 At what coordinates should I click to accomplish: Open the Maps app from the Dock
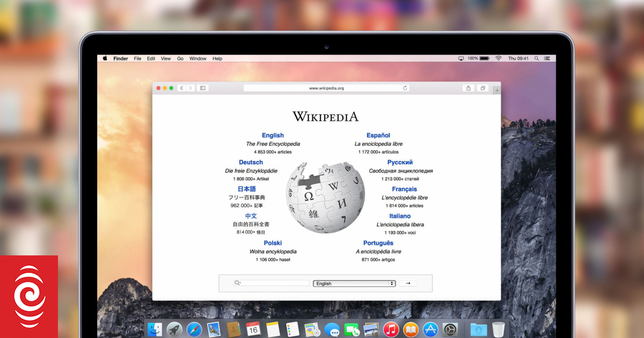coord(311,329)
